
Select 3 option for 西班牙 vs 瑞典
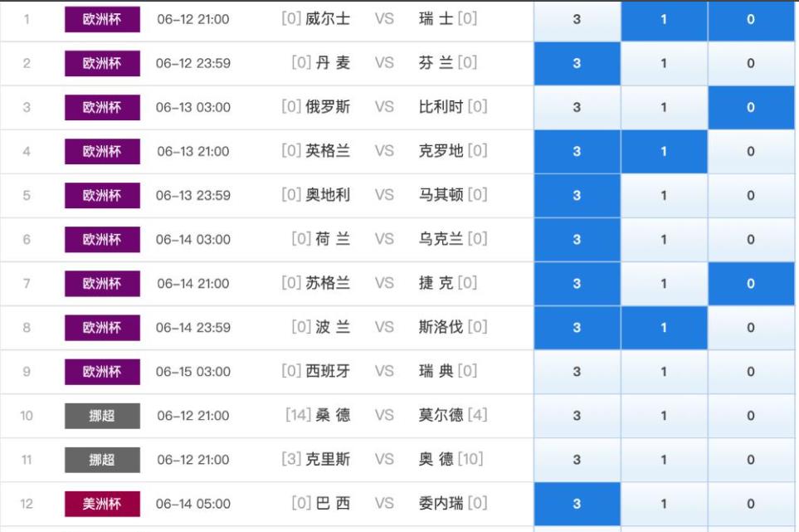tap(577, 372)
